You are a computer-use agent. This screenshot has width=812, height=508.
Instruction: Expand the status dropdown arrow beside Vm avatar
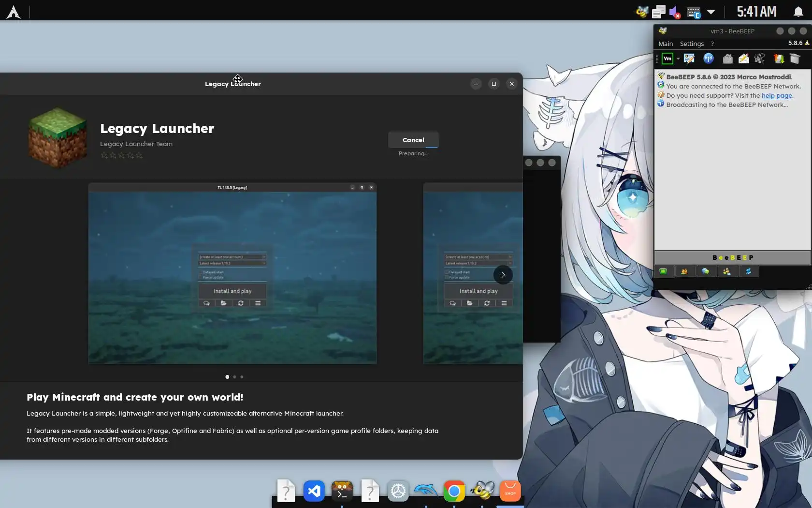coord(678,59)
